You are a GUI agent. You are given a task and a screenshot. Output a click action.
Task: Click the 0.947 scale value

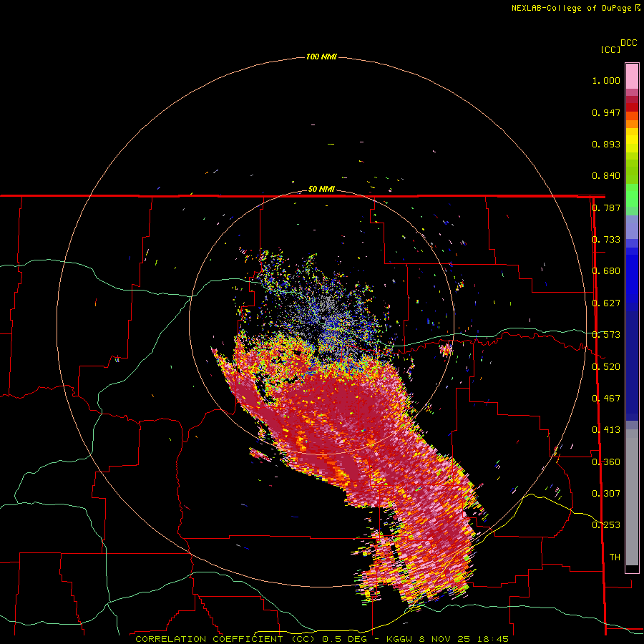pos(606,112)
